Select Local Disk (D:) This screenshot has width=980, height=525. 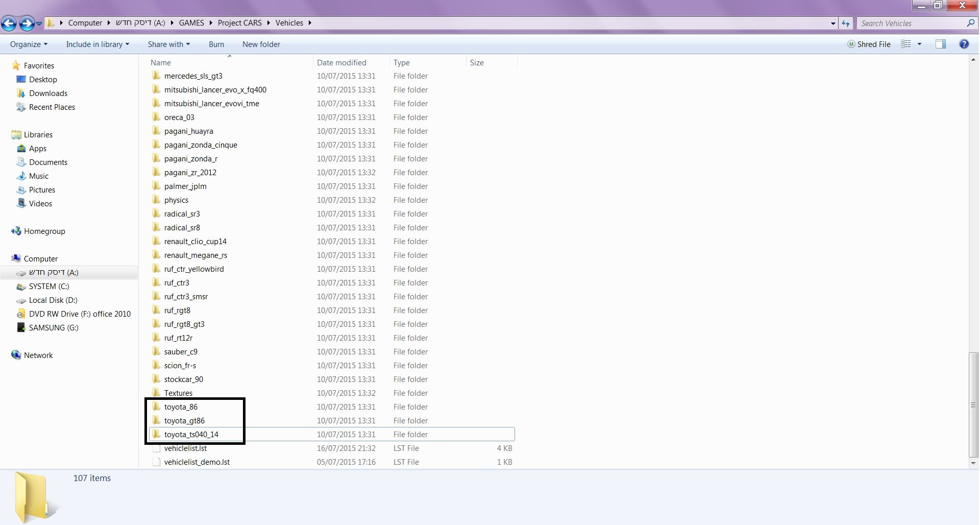(x=53, y=300)
